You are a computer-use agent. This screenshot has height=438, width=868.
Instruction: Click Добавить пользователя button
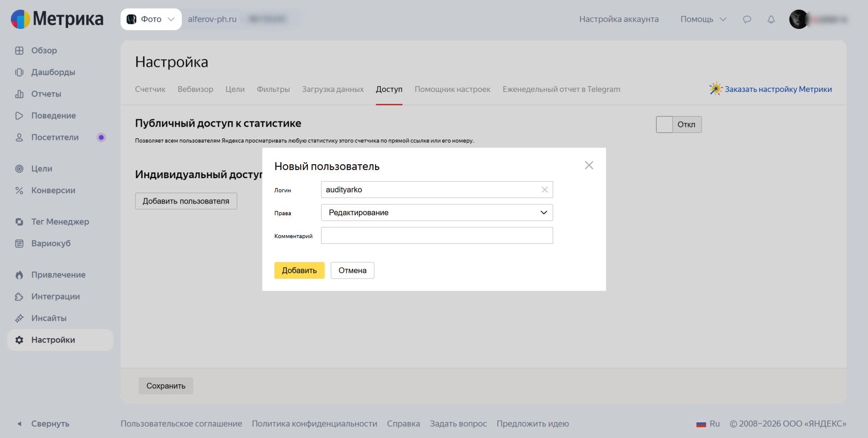[186, 201]
